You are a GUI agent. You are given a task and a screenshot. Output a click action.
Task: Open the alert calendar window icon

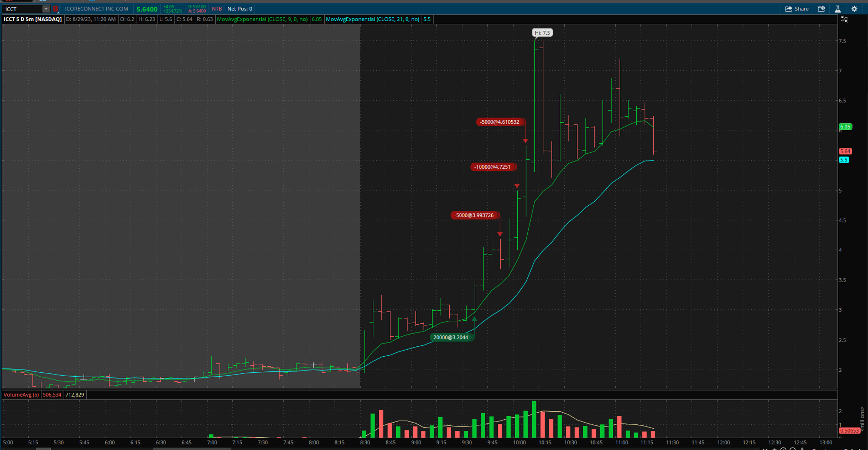[x=821, y=9]
